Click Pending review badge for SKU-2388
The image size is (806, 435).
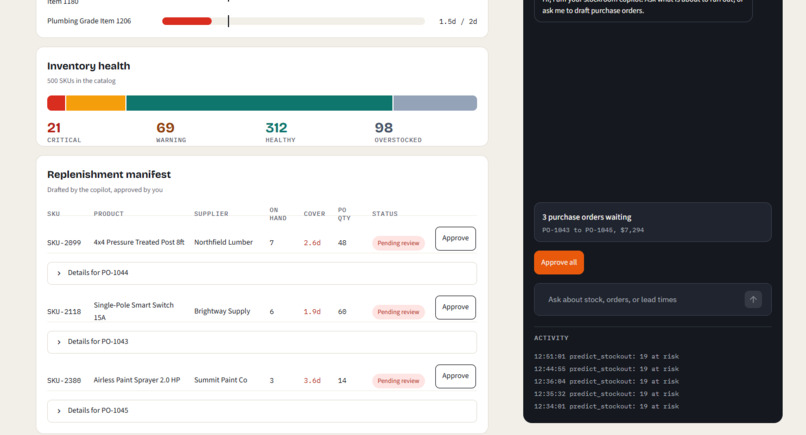point(398,381)
